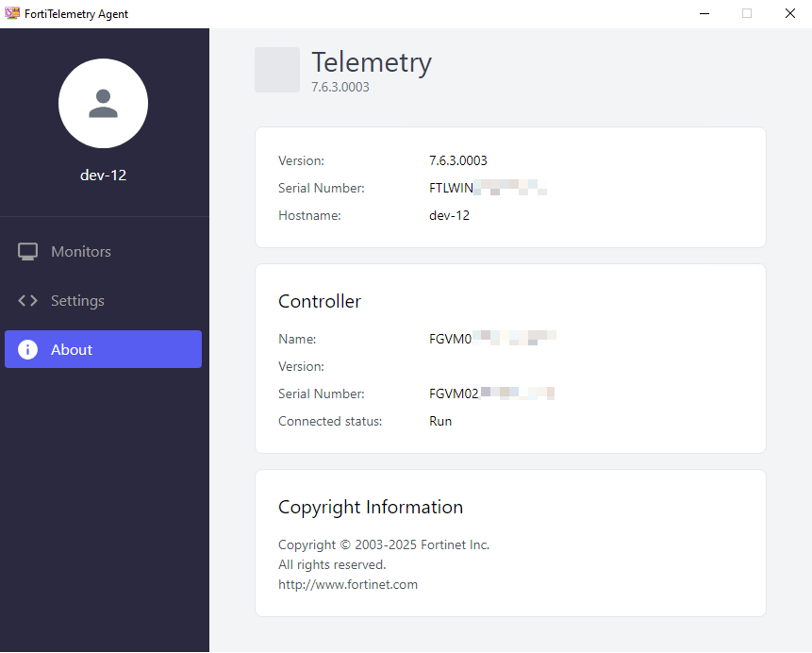Click the Settings code-brackets icon
812x653 pixels.
28,301
